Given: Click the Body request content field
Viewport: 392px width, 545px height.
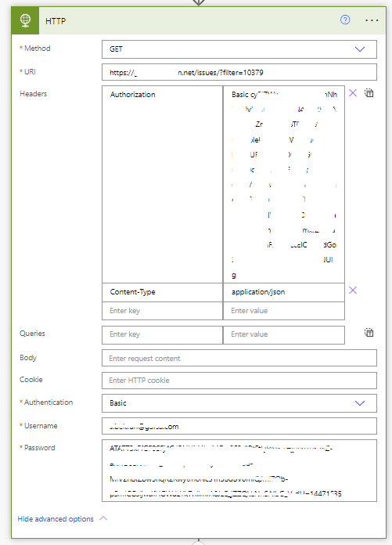Looking at the screenshot, I should (x=239, y=358).
